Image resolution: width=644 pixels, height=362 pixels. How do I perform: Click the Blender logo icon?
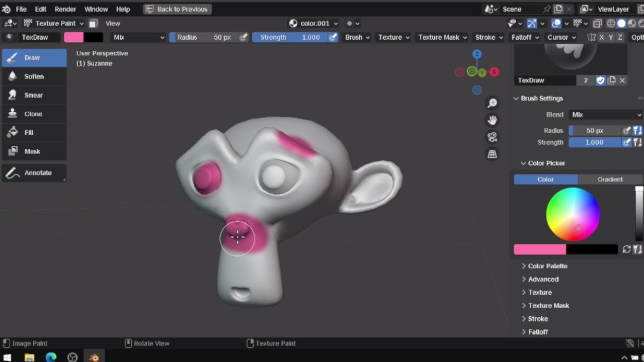click(7, 9)
